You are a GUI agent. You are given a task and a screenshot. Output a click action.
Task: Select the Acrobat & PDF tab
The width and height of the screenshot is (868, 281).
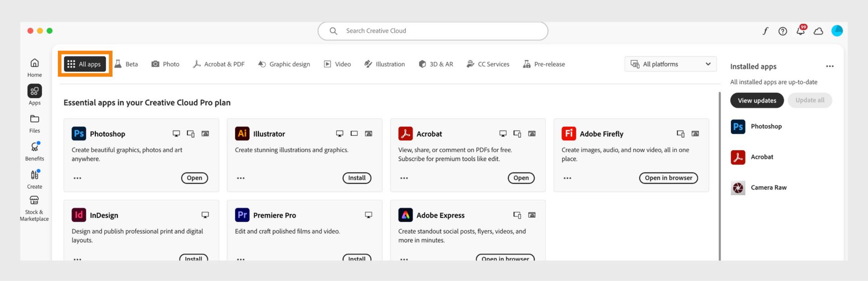click(x=219, y=64)
